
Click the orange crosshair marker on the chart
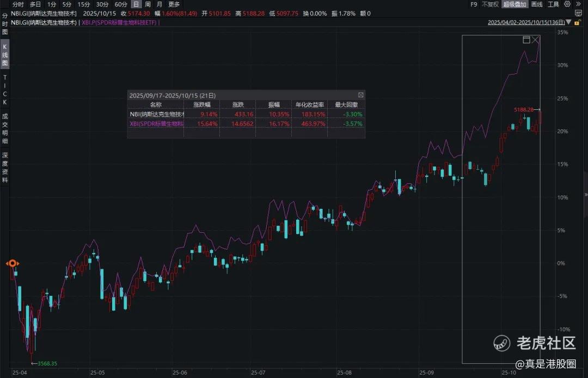tap(13, 263)
